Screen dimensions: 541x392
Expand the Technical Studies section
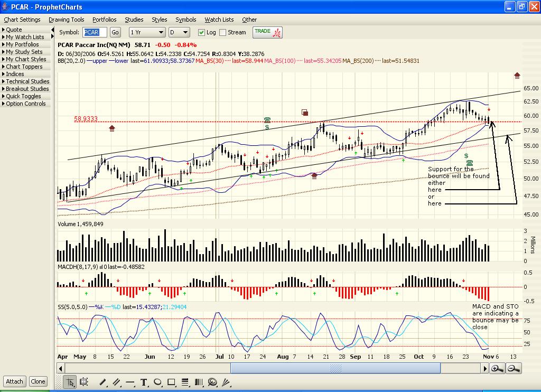[25, 81]
